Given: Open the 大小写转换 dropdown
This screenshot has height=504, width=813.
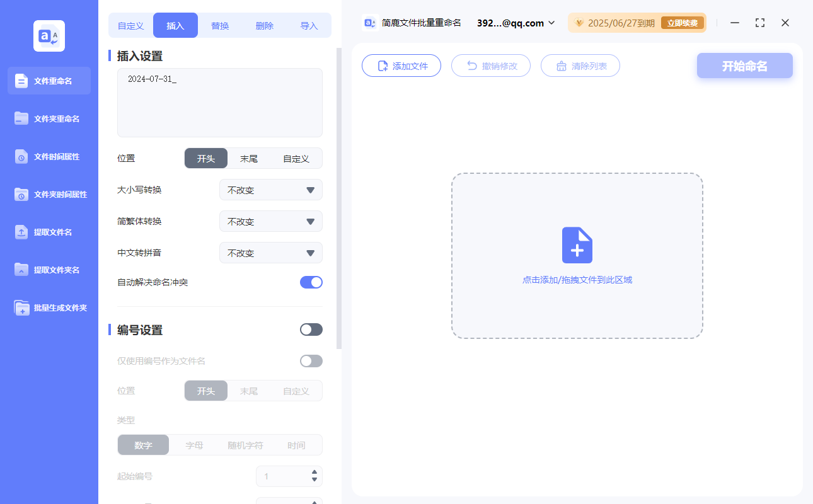Looking at the screenshot, I should [x=270, y=190].
